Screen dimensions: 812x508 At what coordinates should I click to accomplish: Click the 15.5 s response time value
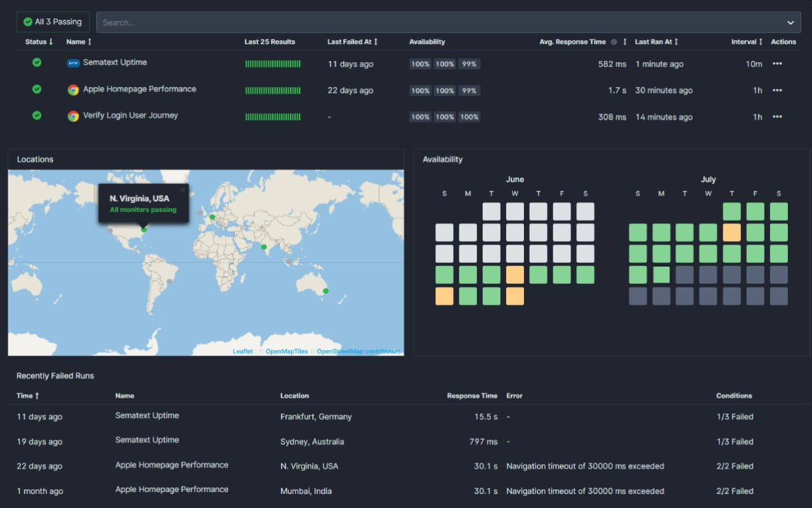486,417
